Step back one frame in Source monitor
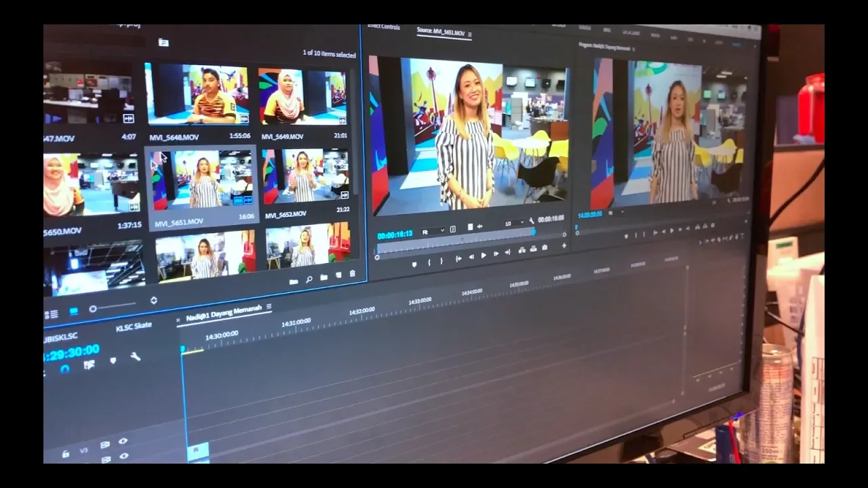Screen dimensions: 868x488 471,257
